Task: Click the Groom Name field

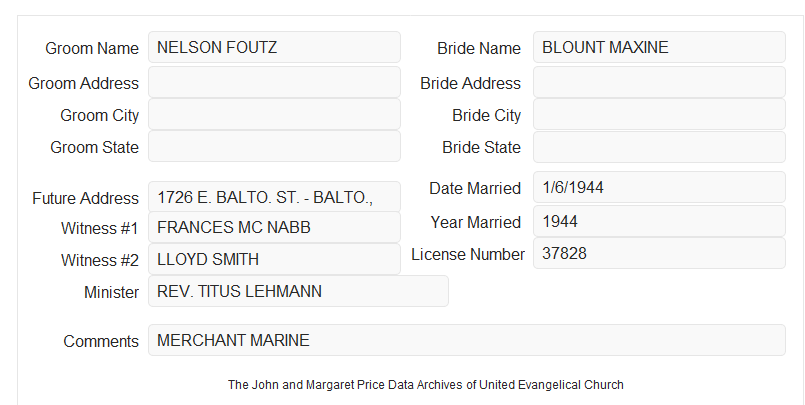Action: point(274,47)
